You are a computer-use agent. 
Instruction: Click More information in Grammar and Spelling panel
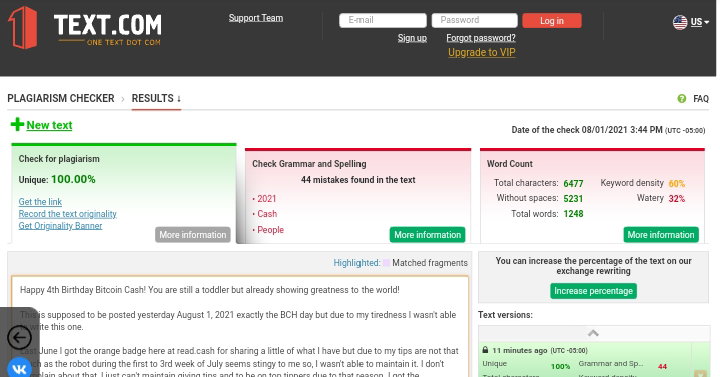click(x=428, y=235)
